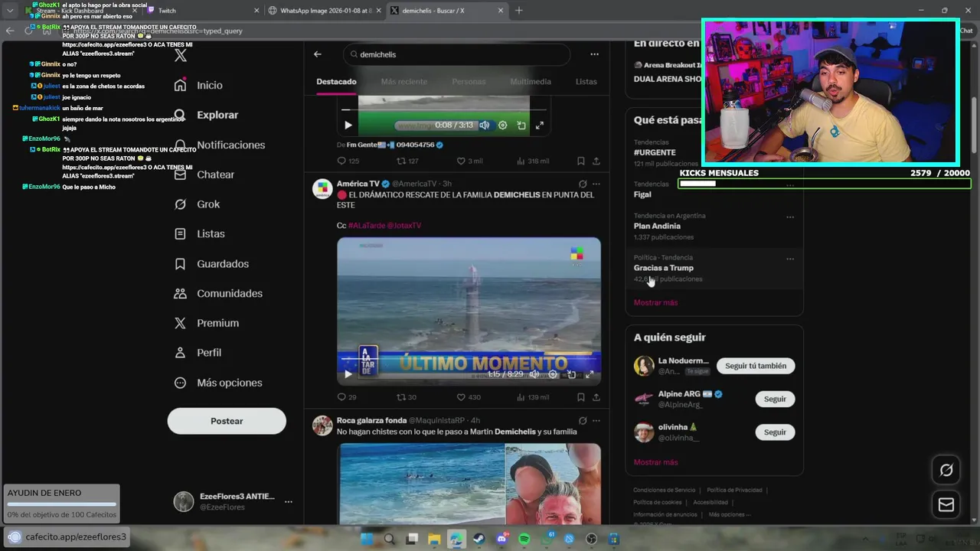This screenshot has height=551, width=980.
Task: Go to Inicio in X sidebar
Action: coord(198,85)
